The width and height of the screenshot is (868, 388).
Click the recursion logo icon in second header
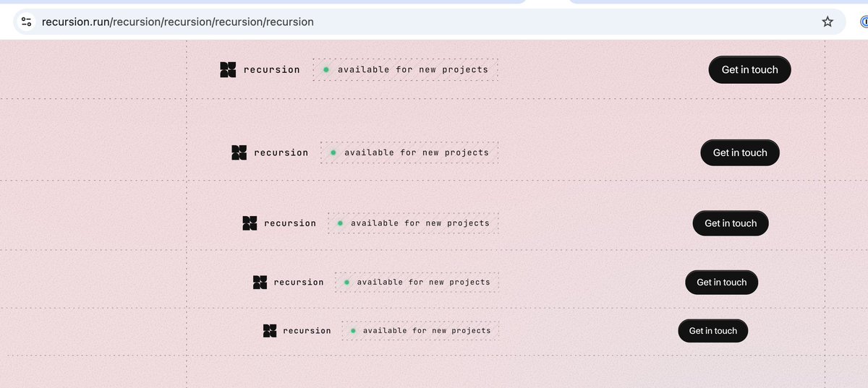click(x=239, y=152)
